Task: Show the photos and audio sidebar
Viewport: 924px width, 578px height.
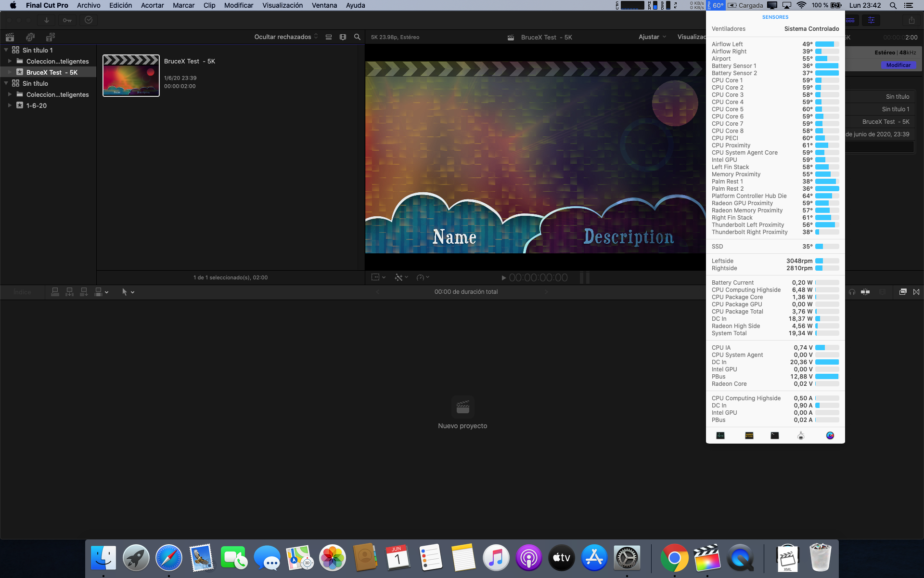Action: click(30, 37)
